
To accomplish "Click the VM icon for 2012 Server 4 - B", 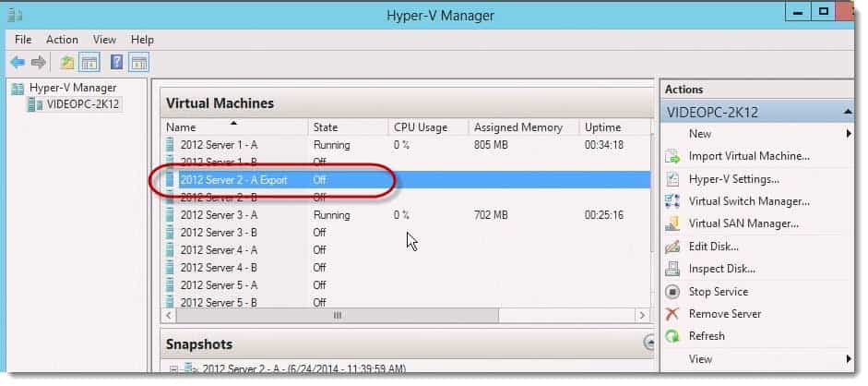I will (x=170, y=268).
